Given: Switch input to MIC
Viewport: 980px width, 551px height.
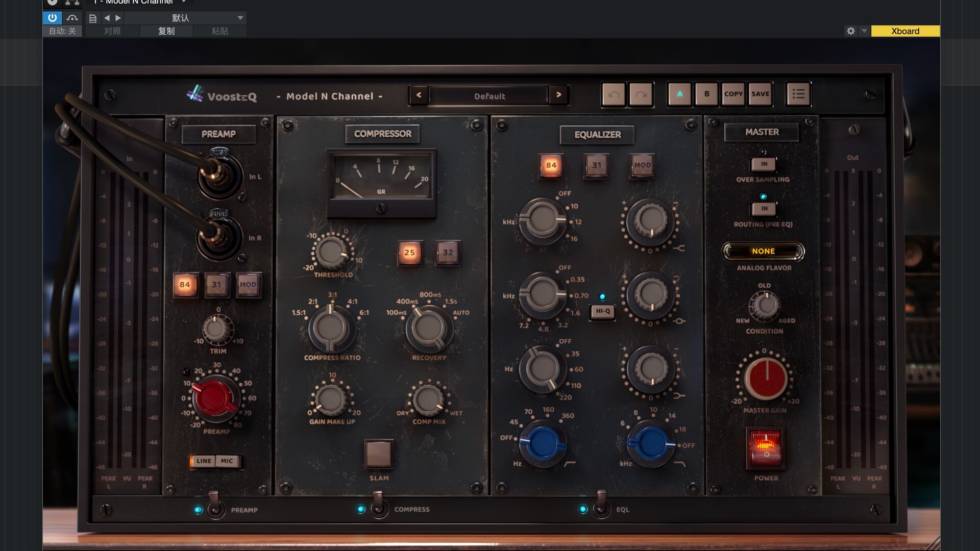Looking at the screenshot, I should [227, 461].
